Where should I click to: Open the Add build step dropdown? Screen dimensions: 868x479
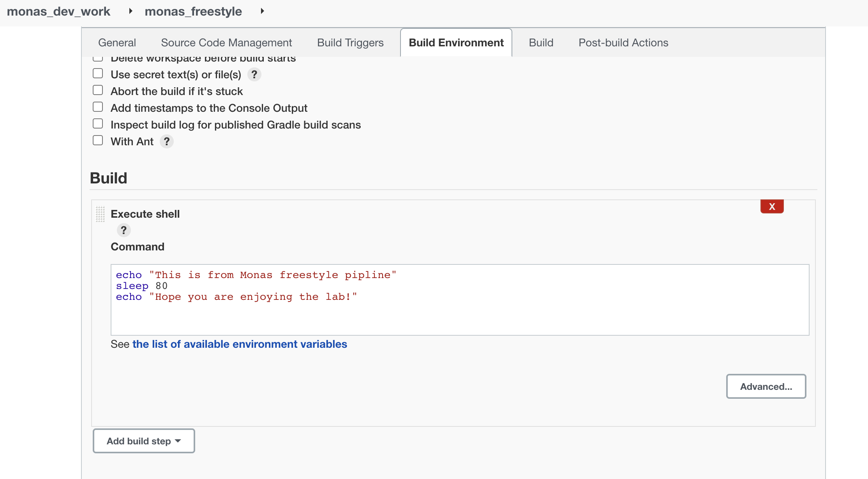click(x=144, y=441)
